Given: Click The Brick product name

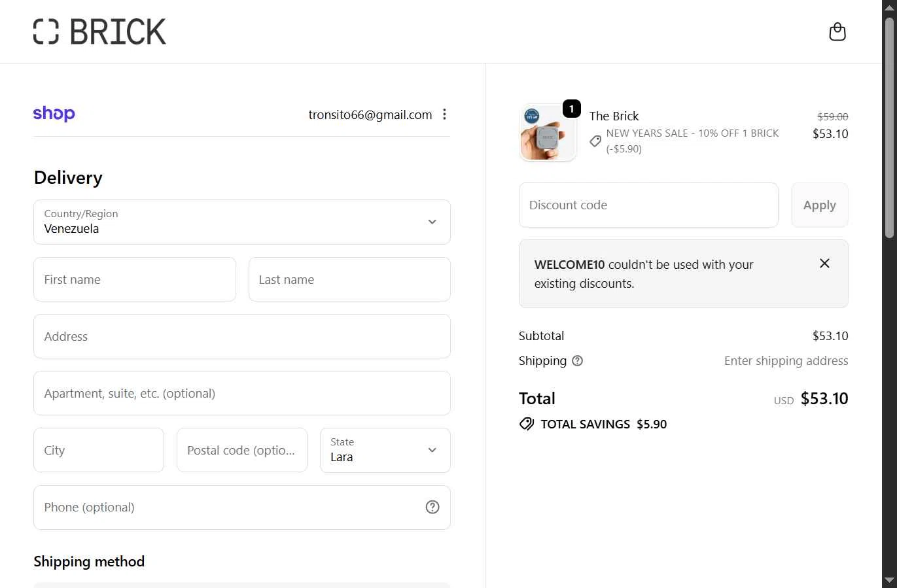Looking at the screenshot, I should click(x=614, y=116).
